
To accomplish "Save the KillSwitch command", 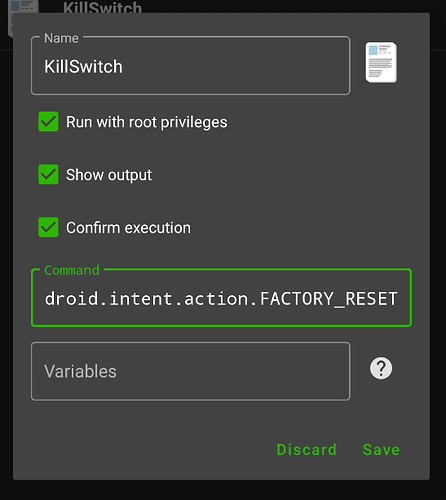I will pyautogui.click(x=381, y=450).
